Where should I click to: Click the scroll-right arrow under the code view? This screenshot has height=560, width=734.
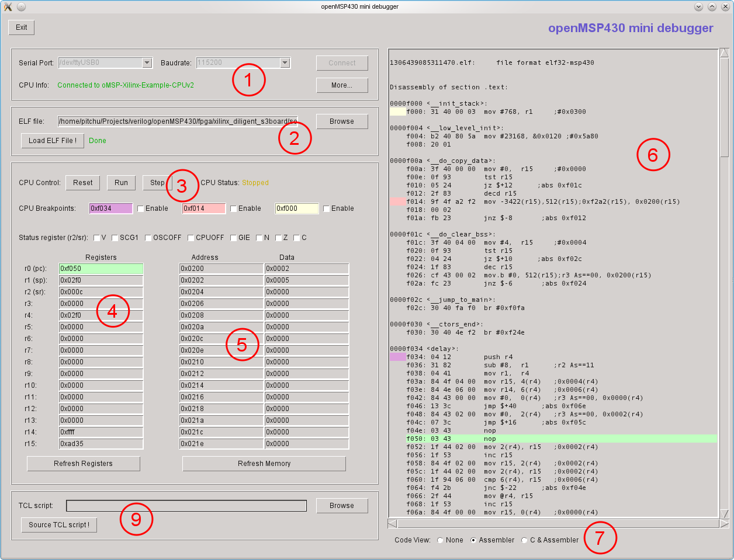click(724, 524)
